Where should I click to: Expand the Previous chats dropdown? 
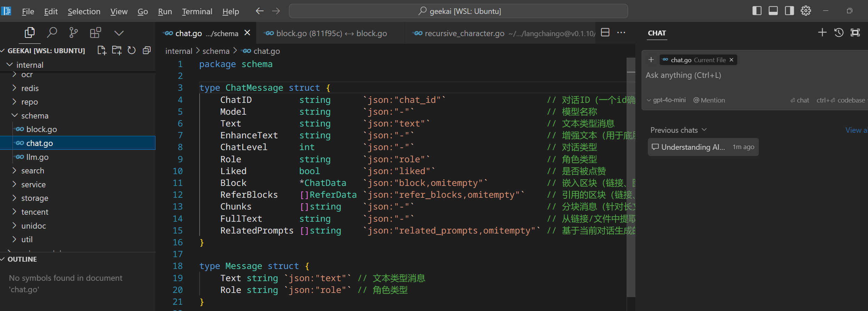pyautogui.click(x=678, y=130)
